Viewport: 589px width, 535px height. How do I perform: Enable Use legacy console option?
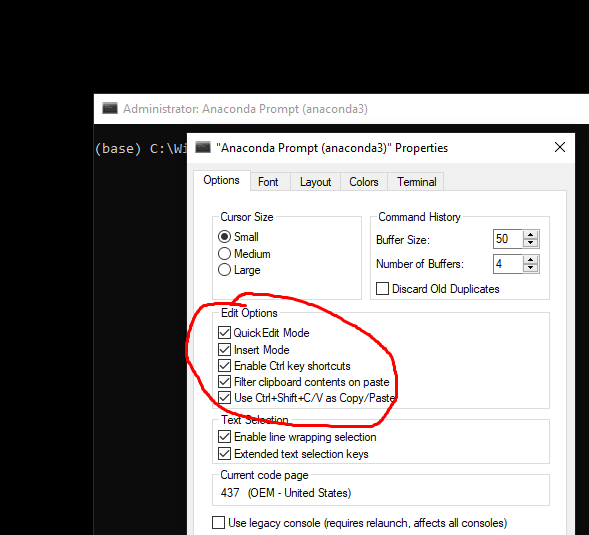pyautogui.click(x=219, y=523)
